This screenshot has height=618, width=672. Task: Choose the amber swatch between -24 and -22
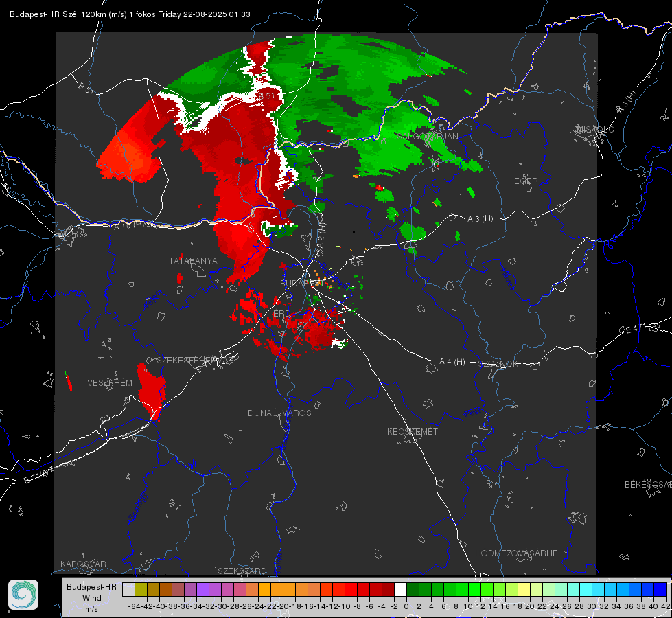point(264,589)
